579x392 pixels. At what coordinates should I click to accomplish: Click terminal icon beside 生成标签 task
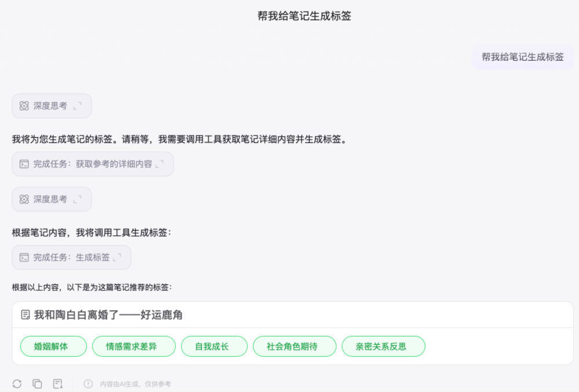[24, 257]
